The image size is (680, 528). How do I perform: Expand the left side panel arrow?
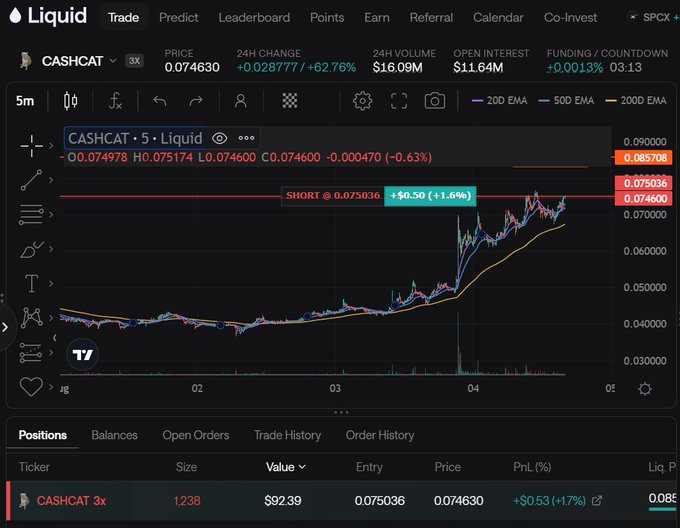click(x=5, y=327)
